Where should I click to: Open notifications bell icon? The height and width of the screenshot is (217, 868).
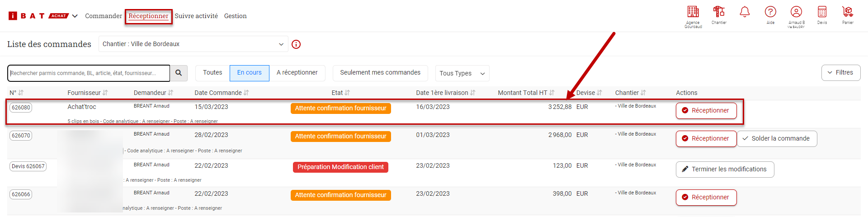[x=745, y=12]
